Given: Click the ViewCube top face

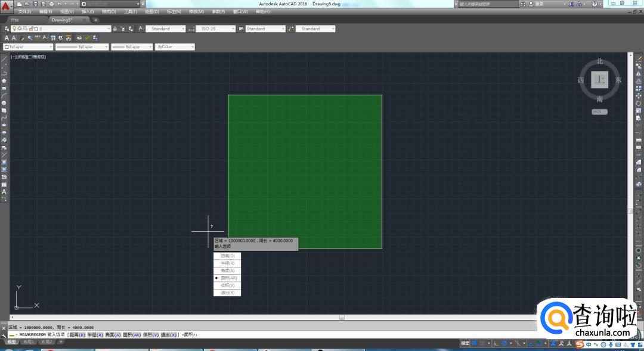Looking at the screenshot, I should (x=599, y=80).
